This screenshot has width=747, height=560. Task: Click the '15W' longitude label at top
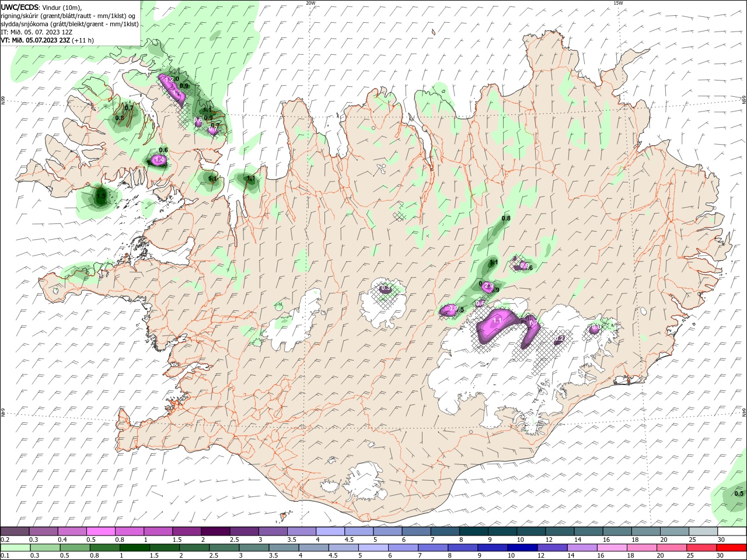point(618,3)
